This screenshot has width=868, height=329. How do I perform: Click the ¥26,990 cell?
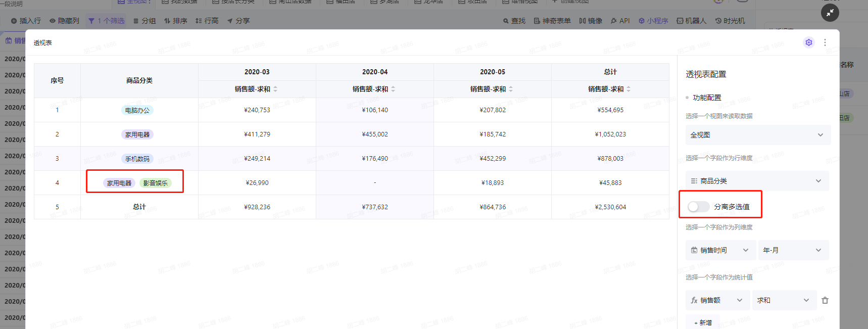[257, 183]
